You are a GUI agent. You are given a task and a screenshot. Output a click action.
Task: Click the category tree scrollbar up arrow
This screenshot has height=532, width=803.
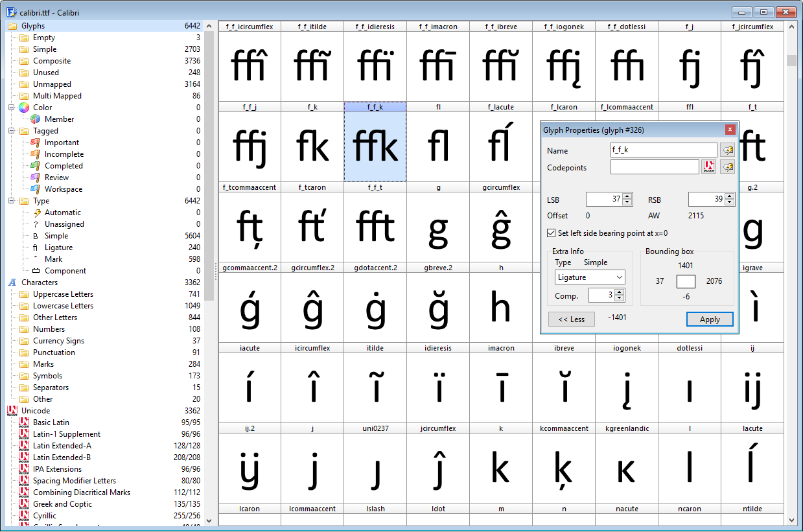click(x=209, y=27)
